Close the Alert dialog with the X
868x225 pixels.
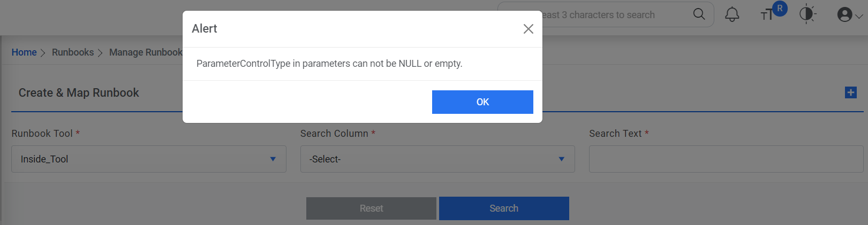coord(528,29)
